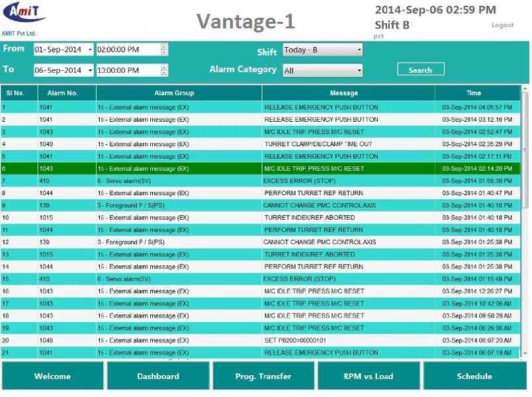The width and height of the screenshot is (532, 397).
Task: Click the time 03-Sep-2014 09:58:28 AM
Action: [x=477, y=316]
